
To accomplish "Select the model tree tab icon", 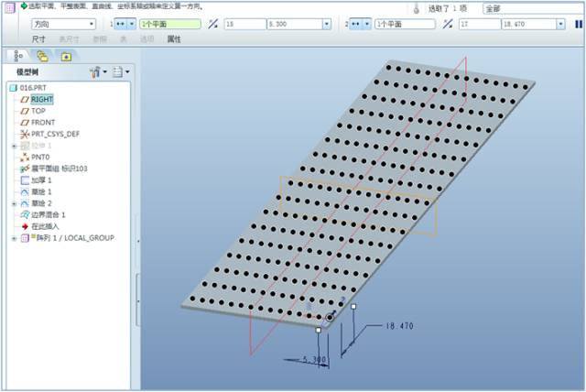I will pyautogui.click(x=19, y=55).
